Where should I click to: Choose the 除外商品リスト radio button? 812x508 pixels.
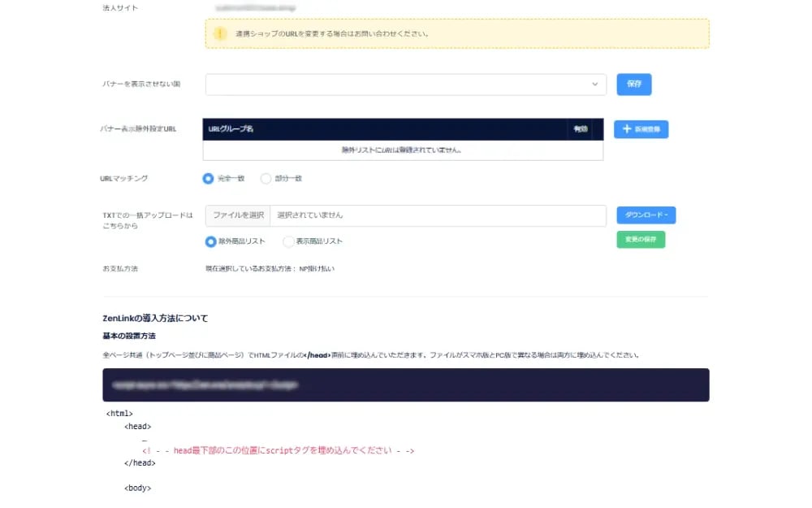point(211,241)
